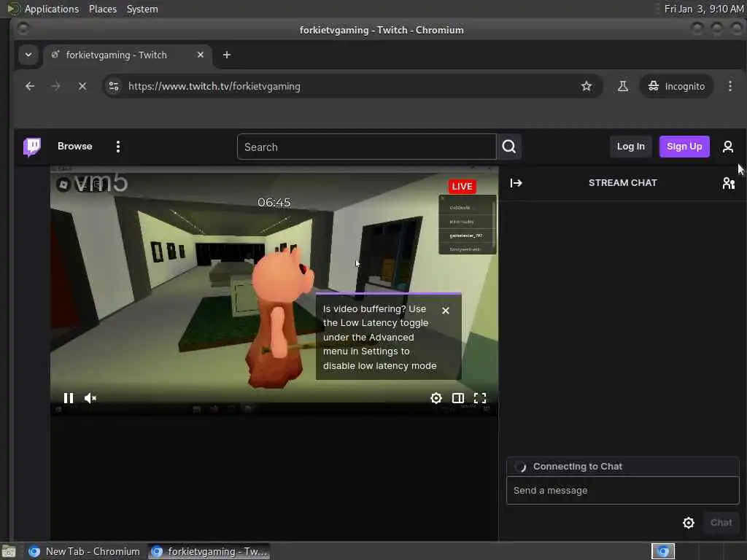This screenshot has width=747, height=560.
Task: Go forward in browser history
Action: pos(55,86)
